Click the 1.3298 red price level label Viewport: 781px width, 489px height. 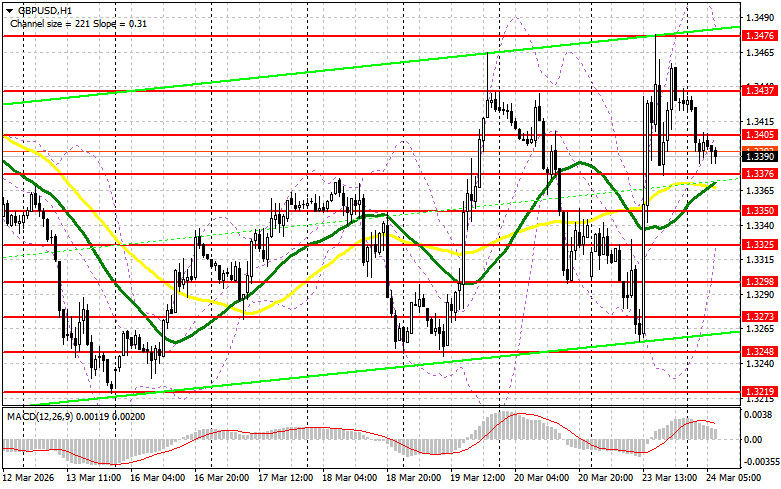[759, 282]
